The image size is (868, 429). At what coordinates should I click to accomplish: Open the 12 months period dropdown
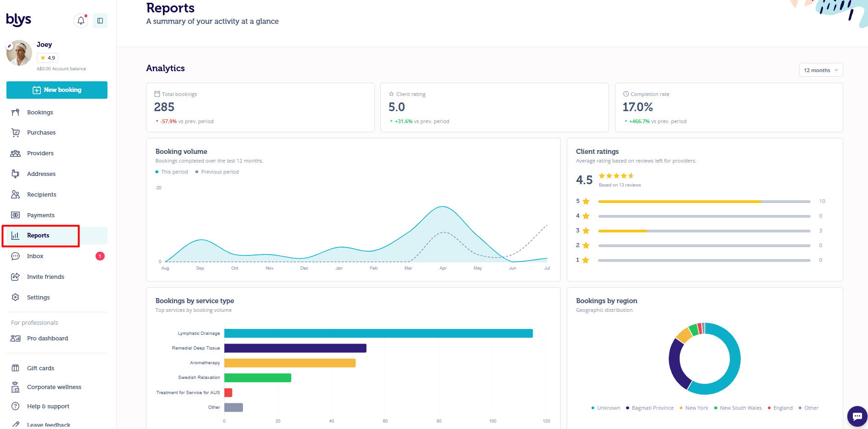coord(821,70)
